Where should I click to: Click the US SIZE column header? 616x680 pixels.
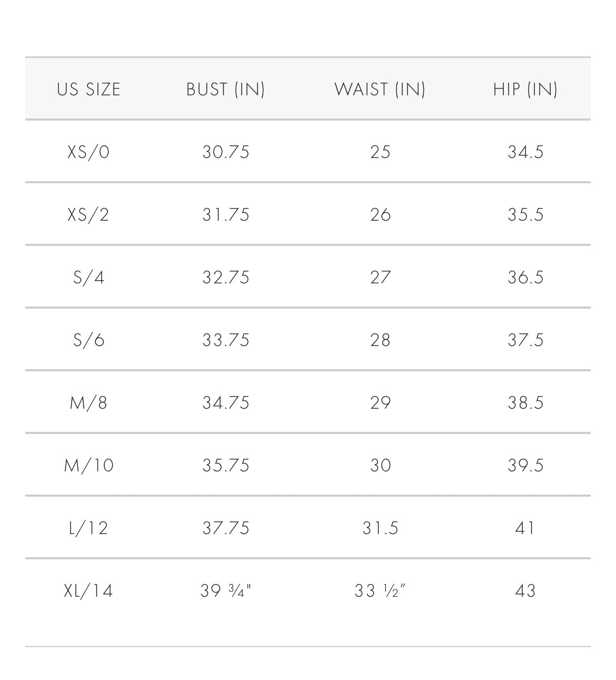[x=89, y=90]
